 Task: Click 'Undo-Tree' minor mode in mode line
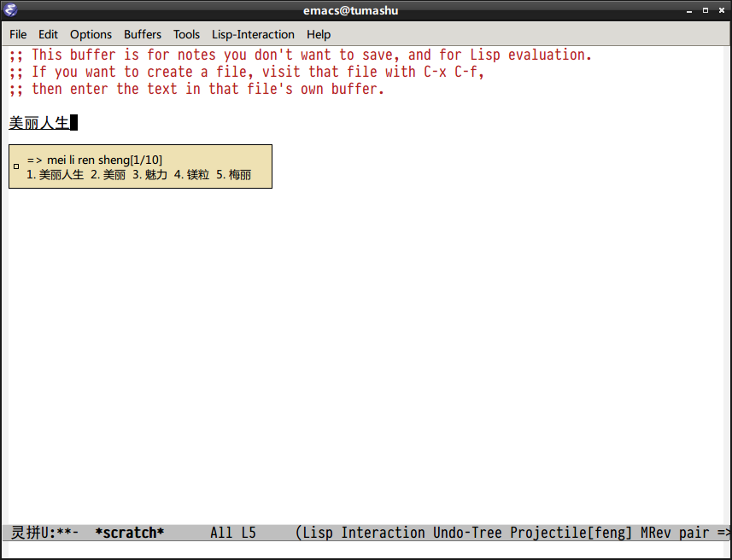tap(467, 533)
